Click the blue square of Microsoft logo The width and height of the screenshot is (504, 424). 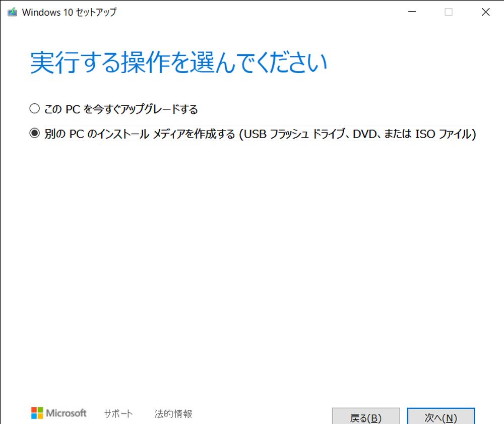[x=34, y=415]
